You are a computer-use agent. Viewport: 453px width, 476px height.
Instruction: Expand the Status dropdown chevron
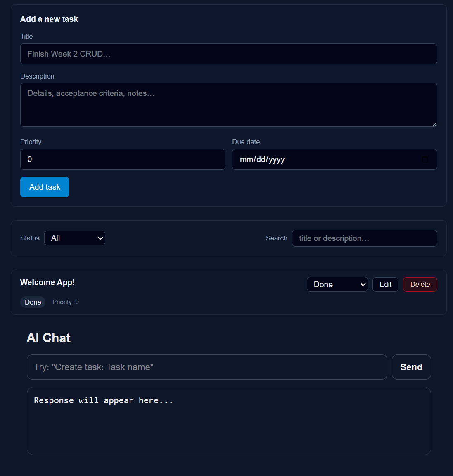click(x=100, y=238)
